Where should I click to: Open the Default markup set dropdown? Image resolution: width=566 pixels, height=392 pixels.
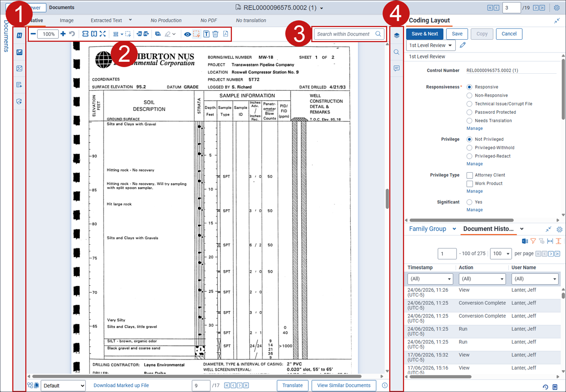click(x=63, y=386)
